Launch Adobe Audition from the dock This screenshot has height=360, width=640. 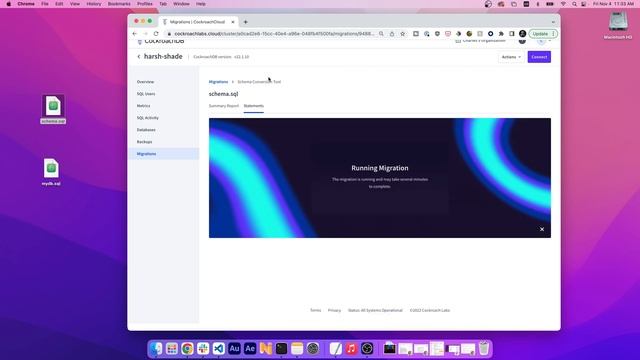[234, 349]
